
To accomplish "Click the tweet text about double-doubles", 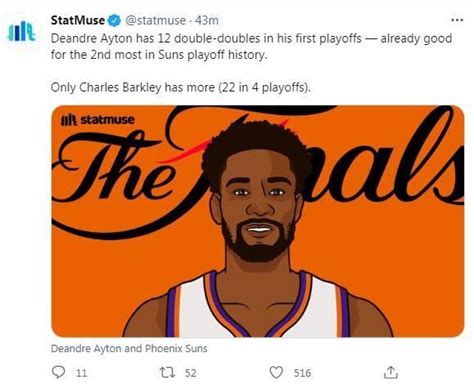I will [251, 46].
